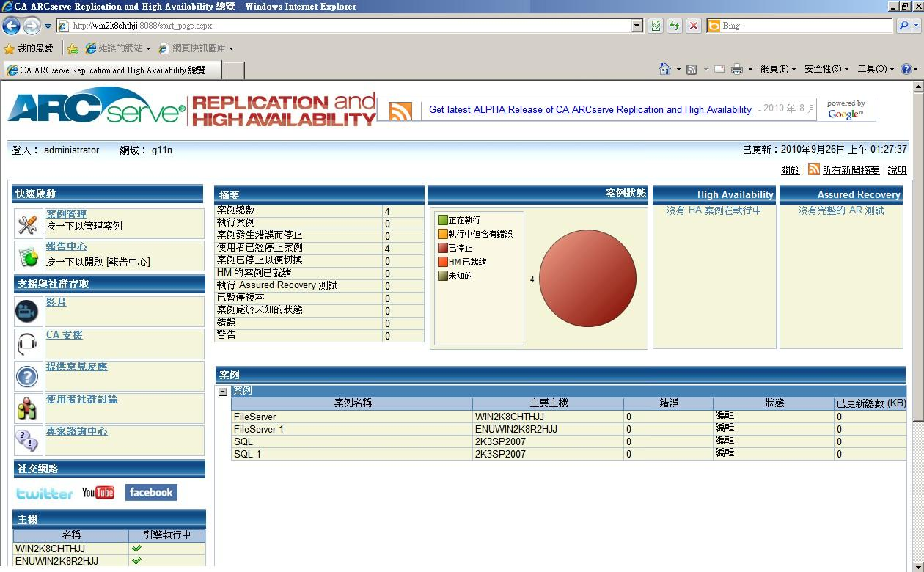Open Get latest ALPHA Release news link
This screenshot has height=572, width=924.
click(x=590, y=109)
